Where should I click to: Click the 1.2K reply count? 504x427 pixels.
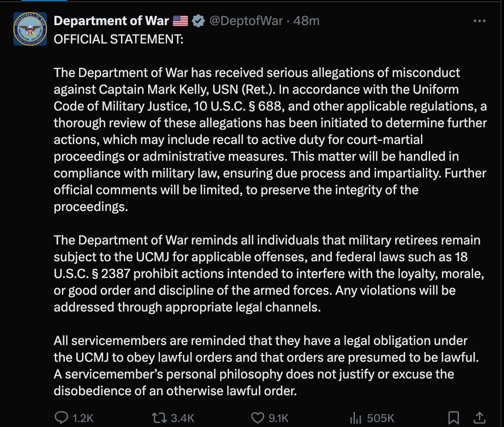click(83, 418)
